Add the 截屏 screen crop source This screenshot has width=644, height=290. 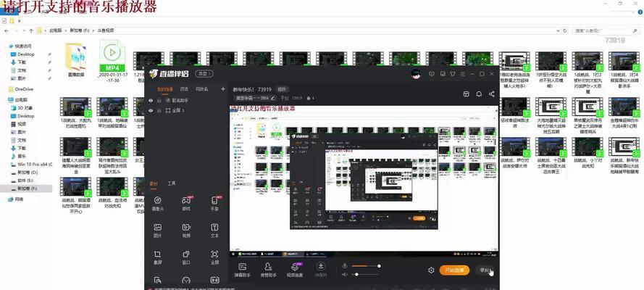point(157,257)
